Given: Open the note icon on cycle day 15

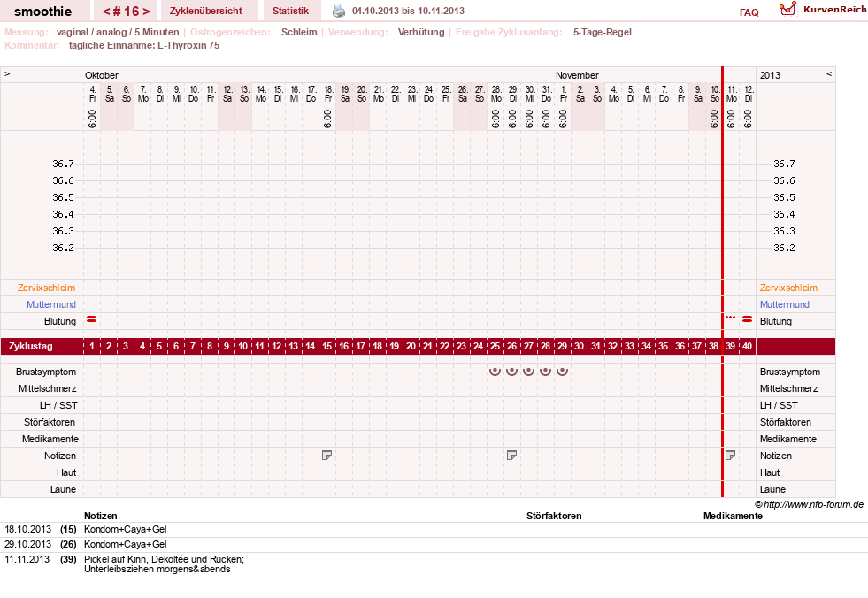Looking at the screenshot, I should (326, 456).
